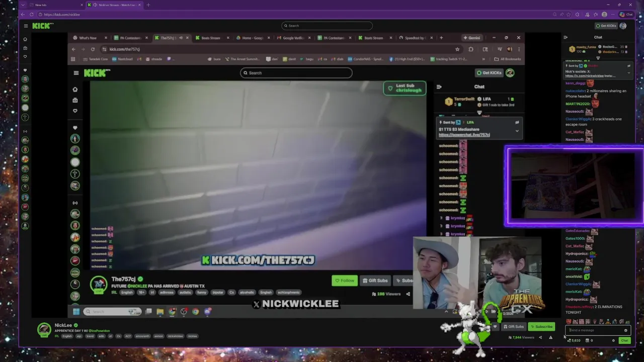Click the Get KICKs button
The width and height of the screenshot is (644, 362).
click(606, 26)
